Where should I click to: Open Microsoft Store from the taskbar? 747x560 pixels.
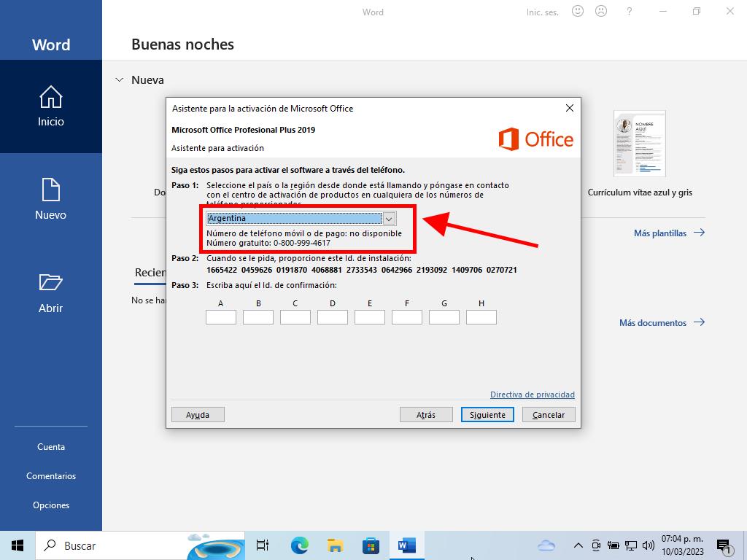pos(371,545)
